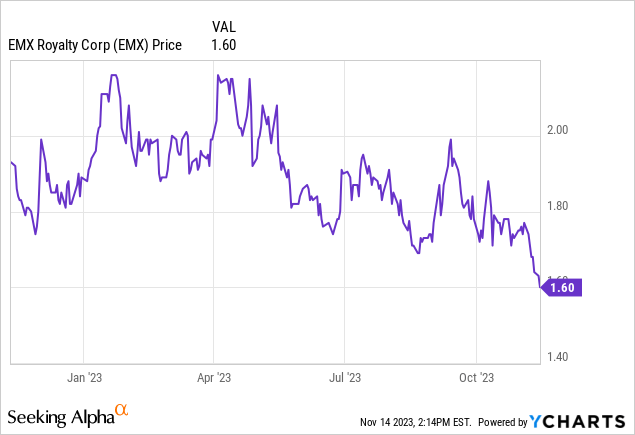Click the price line peak in late January
This screenshot has width=635, height=435.
114,75
